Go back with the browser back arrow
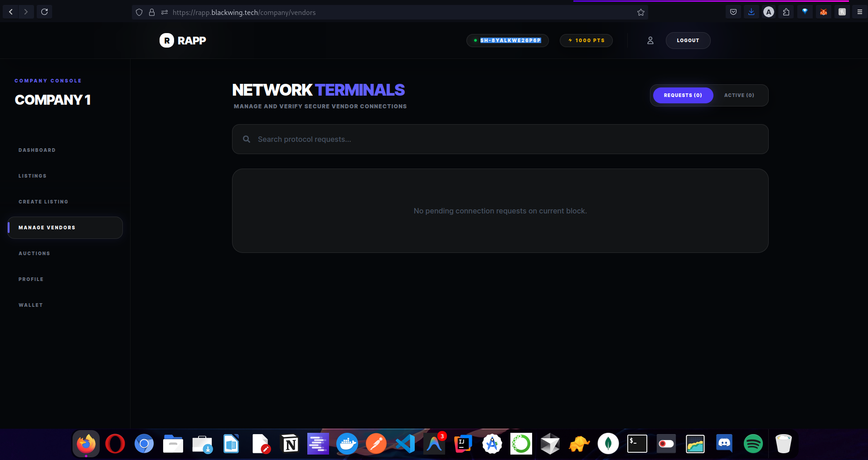868x460 pixels. pos(11,12)
